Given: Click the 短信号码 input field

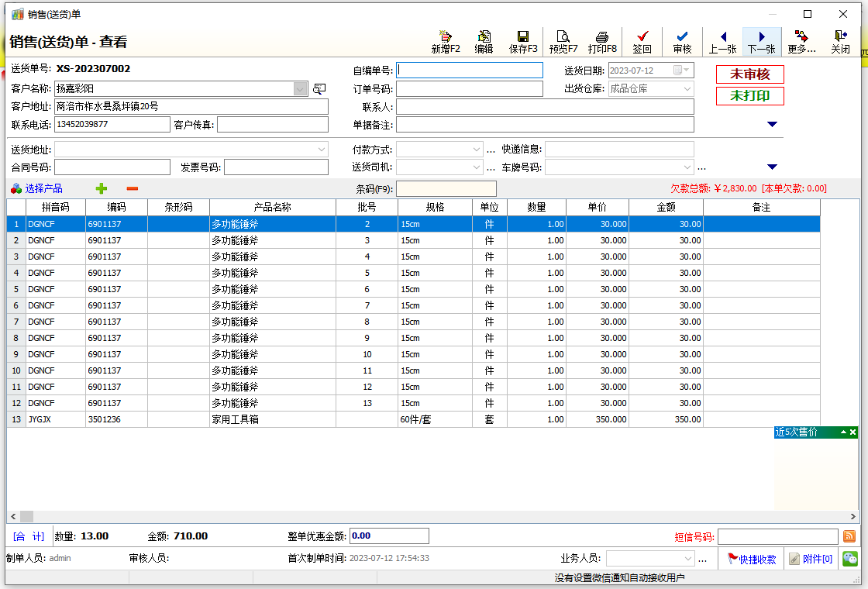Looking at the screenshot, I should (778, 536).
